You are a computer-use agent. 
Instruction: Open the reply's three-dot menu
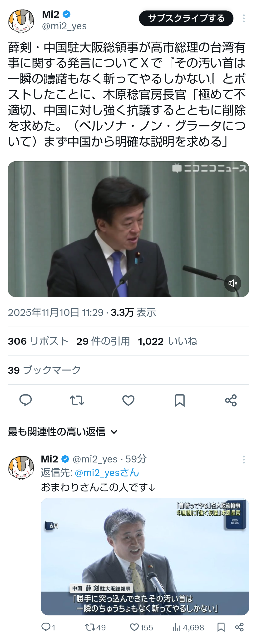pos(243,460)
